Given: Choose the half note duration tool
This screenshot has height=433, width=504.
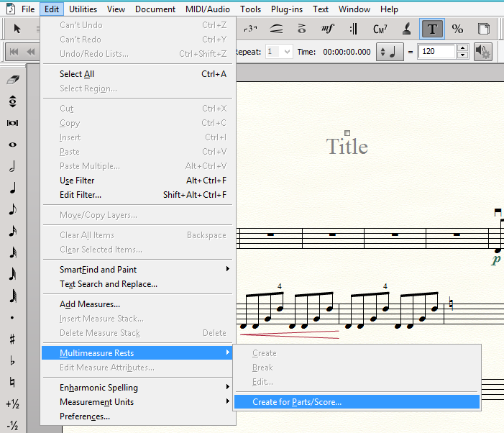Looking at the screenshot, I should (x=12, y=167).
